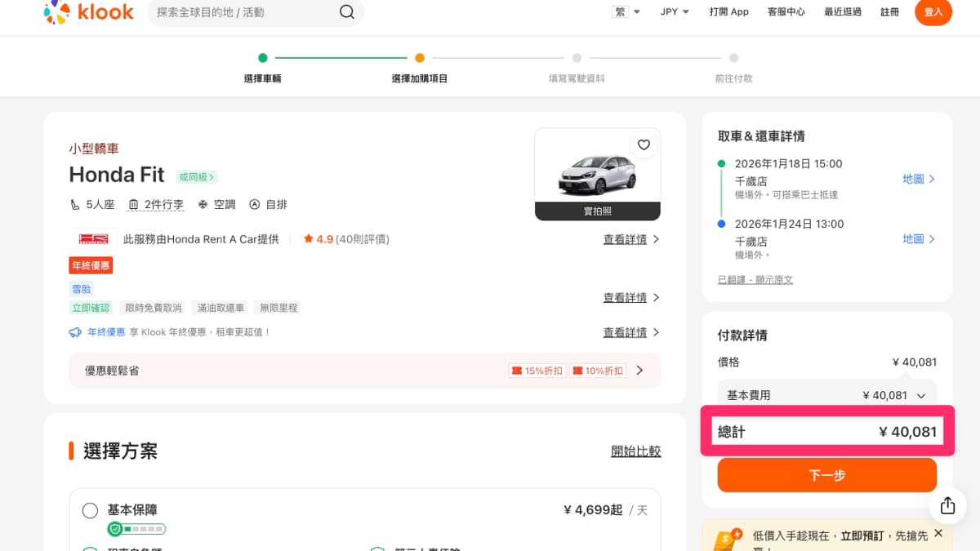Click 打開 App in header
The height and width of the screenshot is (551, 980).
(729, 11)
